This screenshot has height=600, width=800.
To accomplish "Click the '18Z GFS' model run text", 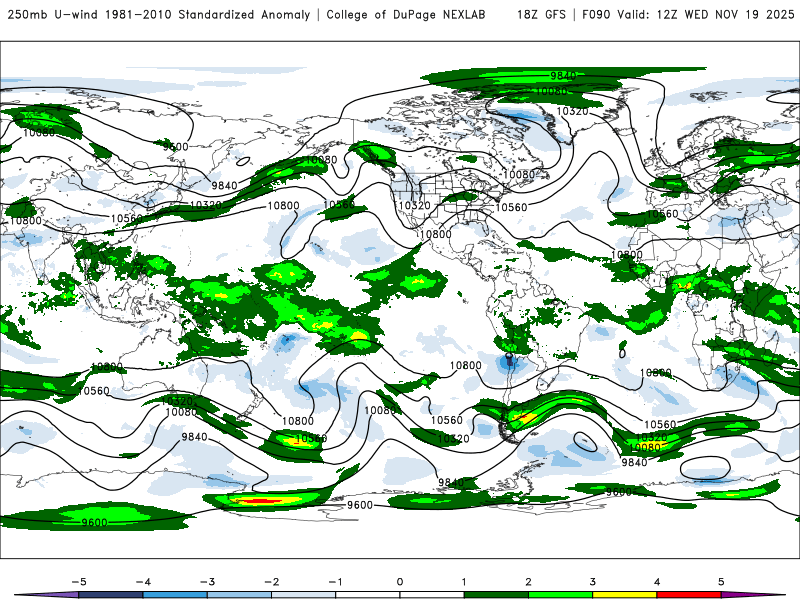I will point(541,15).
